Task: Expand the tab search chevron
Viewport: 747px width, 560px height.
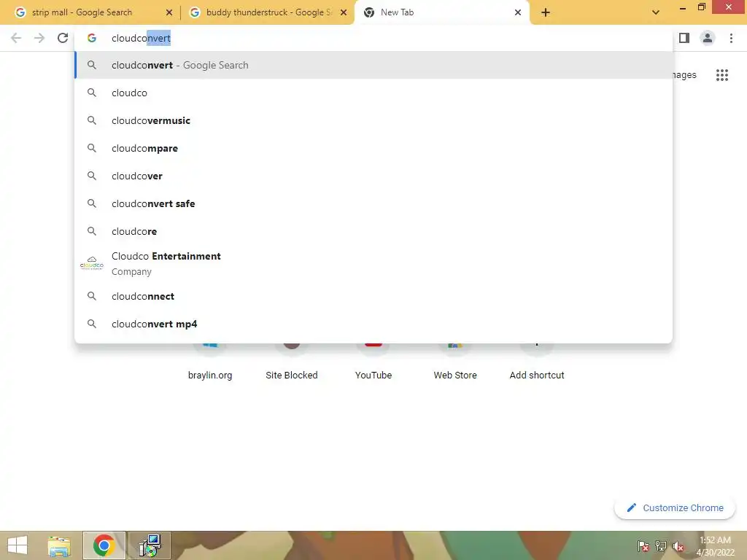Action: 656,12
